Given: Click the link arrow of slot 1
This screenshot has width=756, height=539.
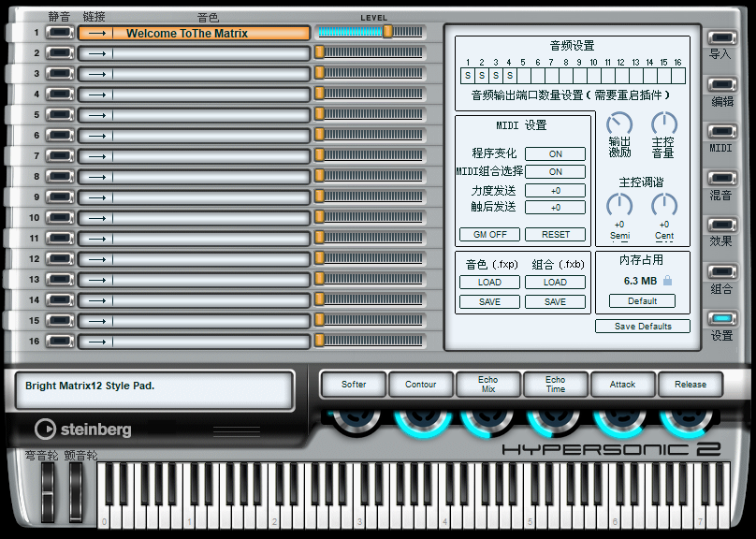Looking at the screenshot, I should point(97,34).
